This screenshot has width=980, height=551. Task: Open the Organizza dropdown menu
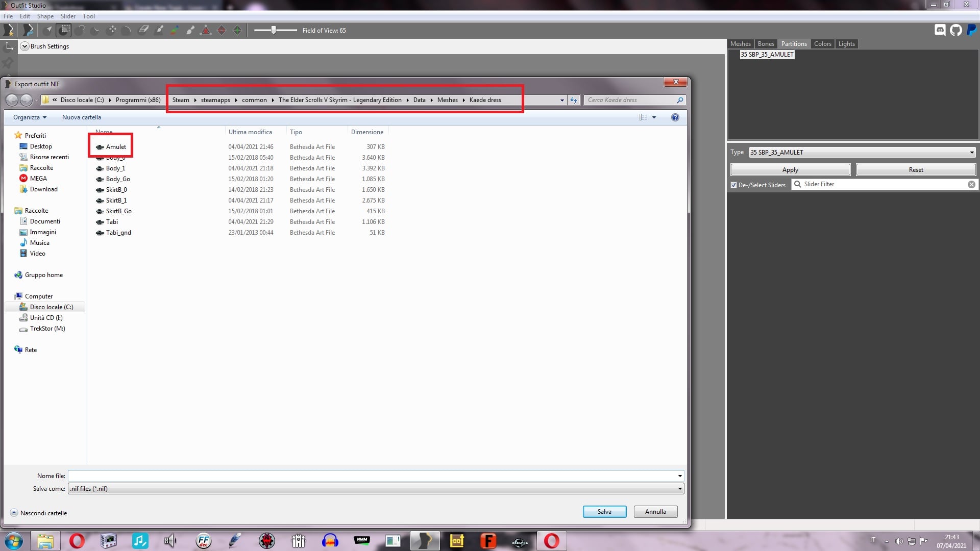click(x=30, y=117)
